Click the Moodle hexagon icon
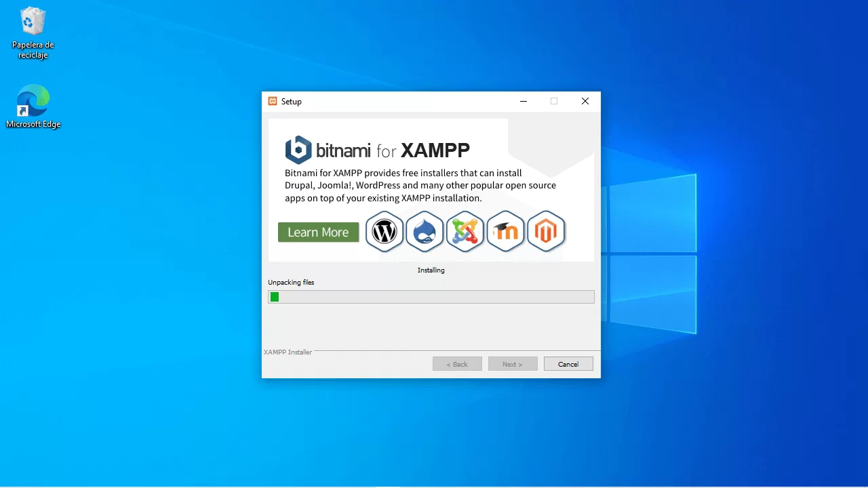 pos(506,232)
